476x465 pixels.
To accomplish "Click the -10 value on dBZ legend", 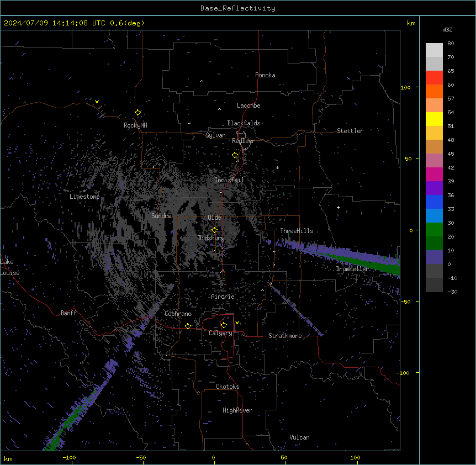I will pyautogui.click(x=452, y=278).
